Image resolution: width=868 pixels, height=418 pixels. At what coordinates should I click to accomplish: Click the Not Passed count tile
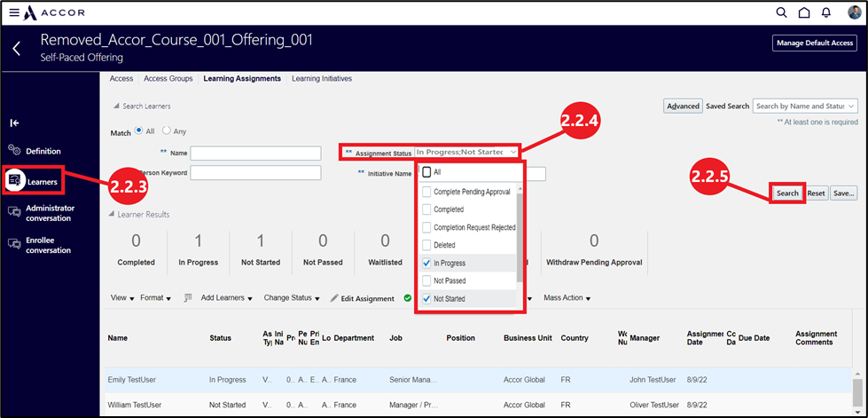323,250
